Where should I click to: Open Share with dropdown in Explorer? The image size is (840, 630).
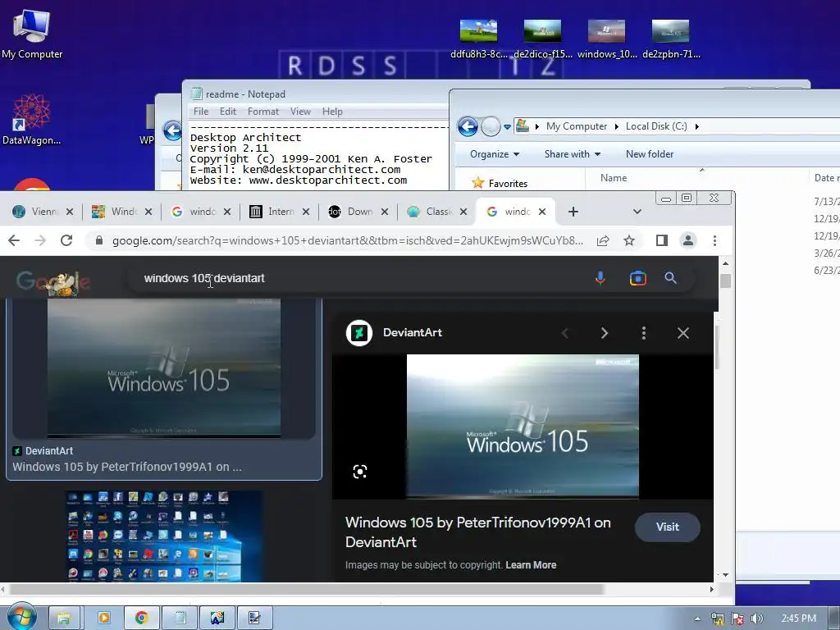572,154
